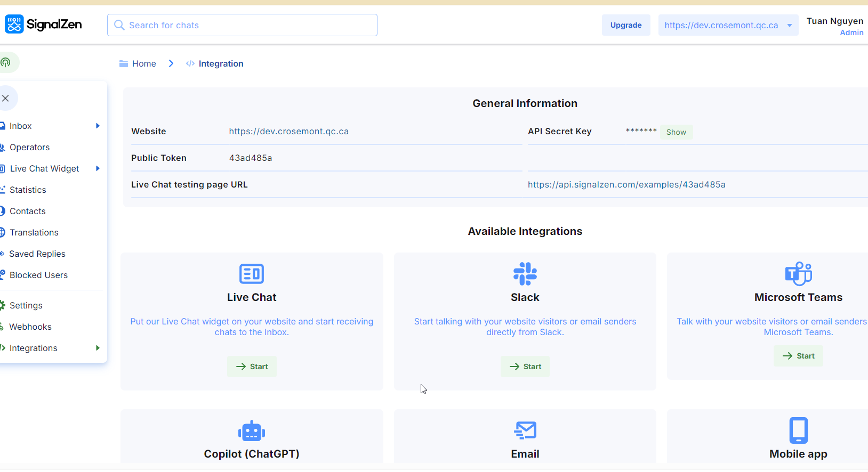Open the Live Chat testing page URL

click(x=626, y=184)
